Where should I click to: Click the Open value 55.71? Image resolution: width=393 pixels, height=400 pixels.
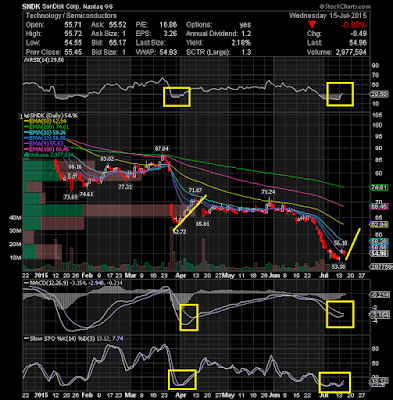point(72,25)
